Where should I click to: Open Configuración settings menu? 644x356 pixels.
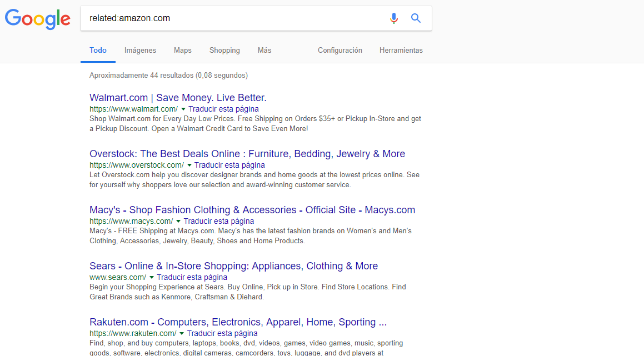point(340,51)
